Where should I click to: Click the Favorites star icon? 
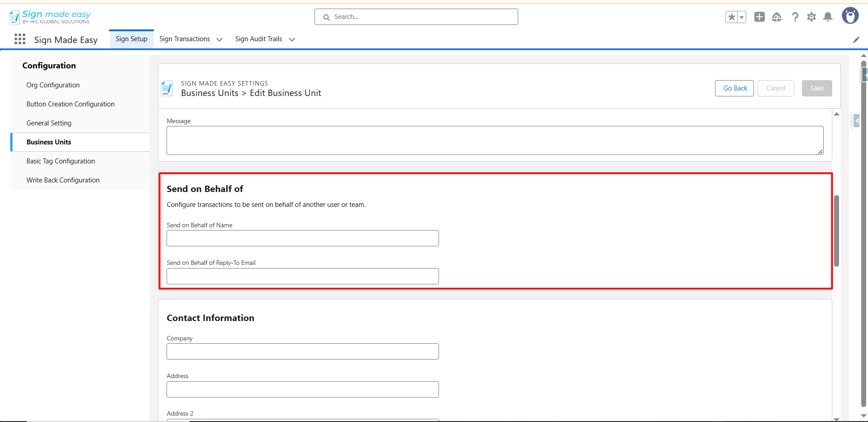tap(731, 17)
